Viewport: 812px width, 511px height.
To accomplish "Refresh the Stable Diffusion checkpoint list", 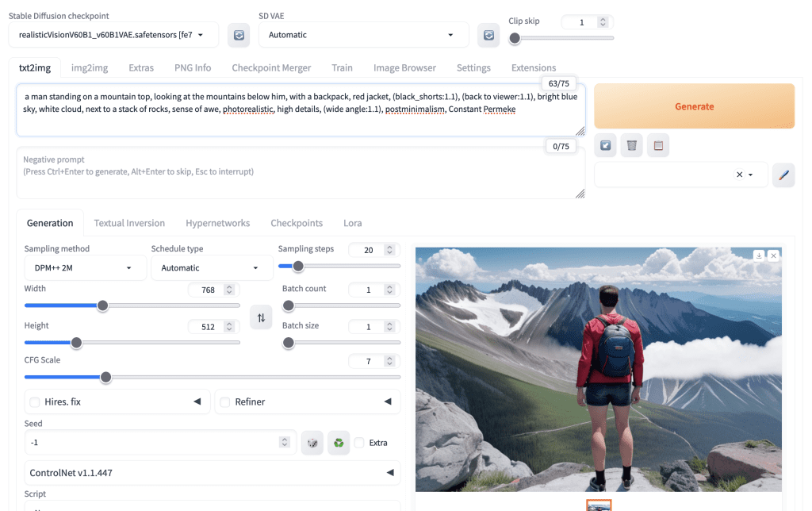I will [x=239, y=35].
